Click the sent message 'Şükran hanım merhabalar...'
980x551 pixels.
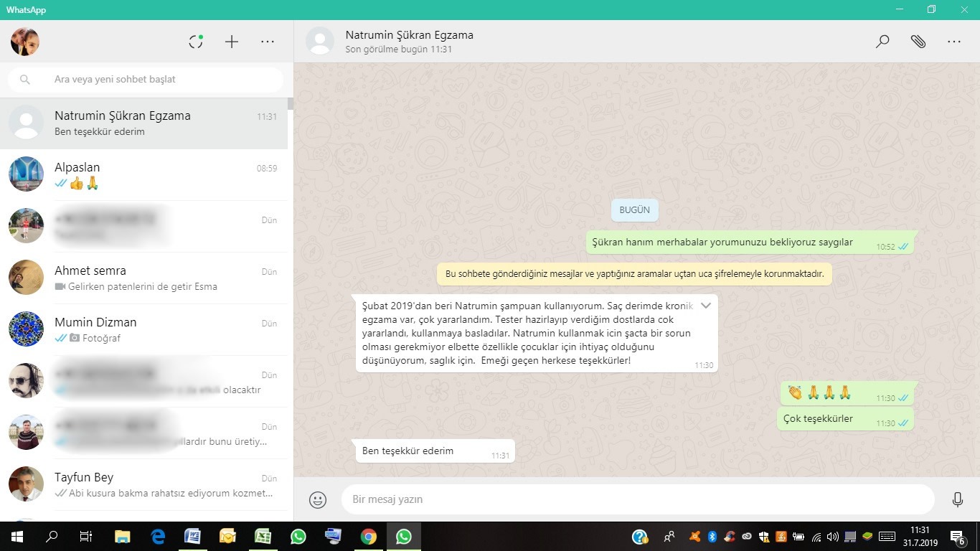point(750,242)
